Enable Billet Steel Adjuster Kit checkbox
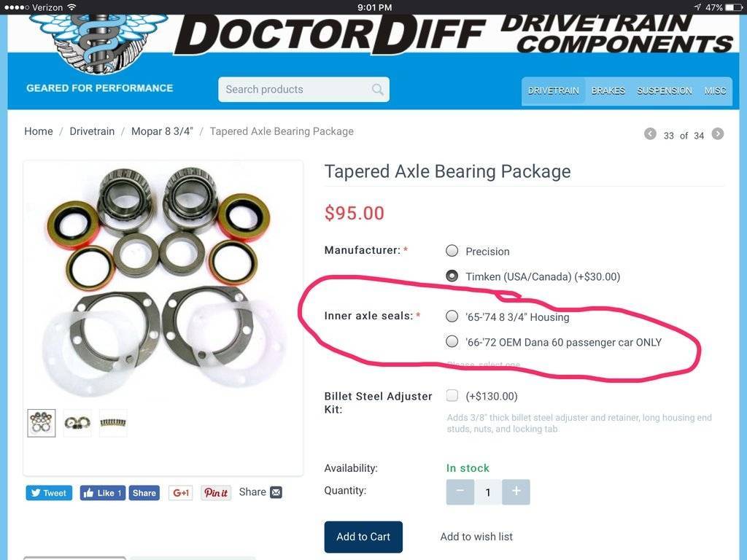Screen dimensions: 747x560 tap(452, 395)
